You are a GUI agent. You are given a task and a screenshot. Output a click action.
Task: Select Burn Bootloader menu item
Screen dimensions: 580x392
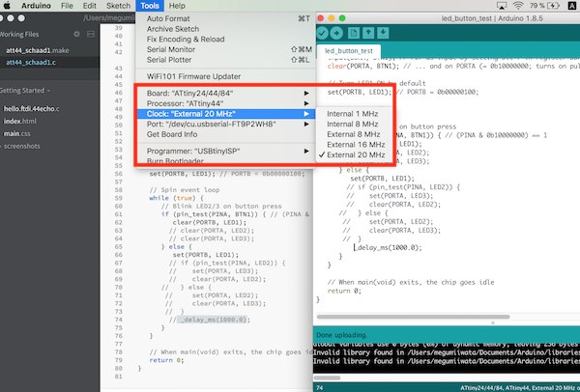click(x=225, y=161)
